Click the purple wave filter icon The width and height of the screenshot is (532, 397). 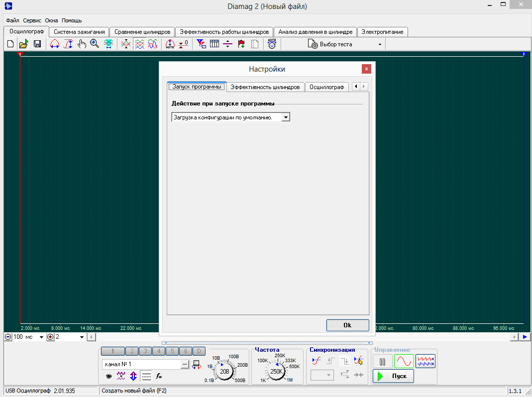point(121,376)
